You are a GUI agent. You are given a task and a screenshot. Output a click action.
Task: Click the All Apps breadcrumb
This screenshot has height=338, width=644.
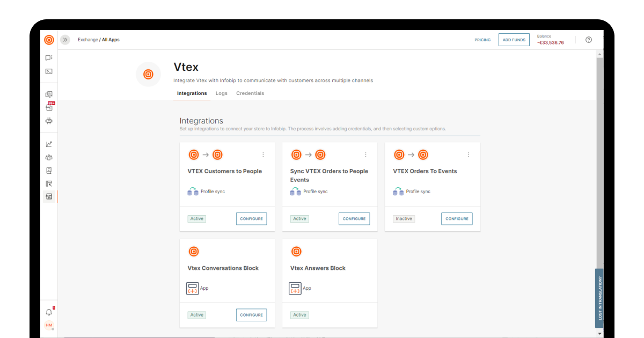[x=111, y=40]
